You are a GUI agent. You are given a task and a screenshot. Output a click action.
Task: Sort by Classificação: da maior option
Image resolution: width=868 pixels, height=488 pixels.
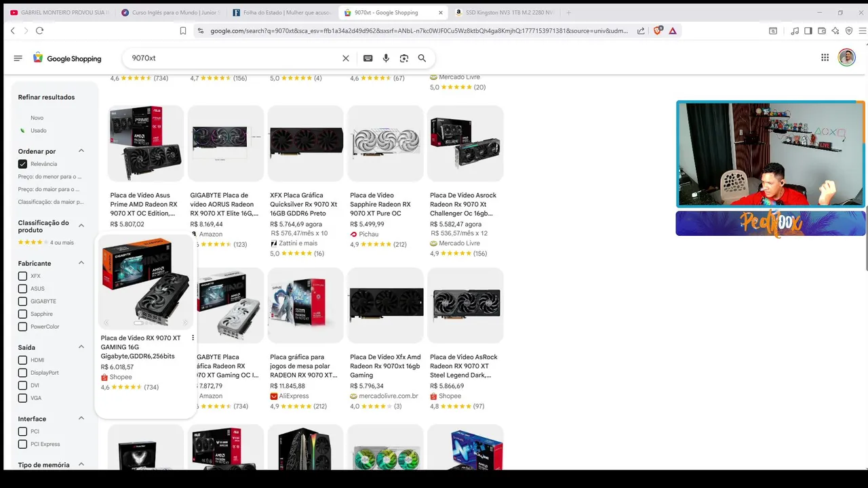[51, 202]
